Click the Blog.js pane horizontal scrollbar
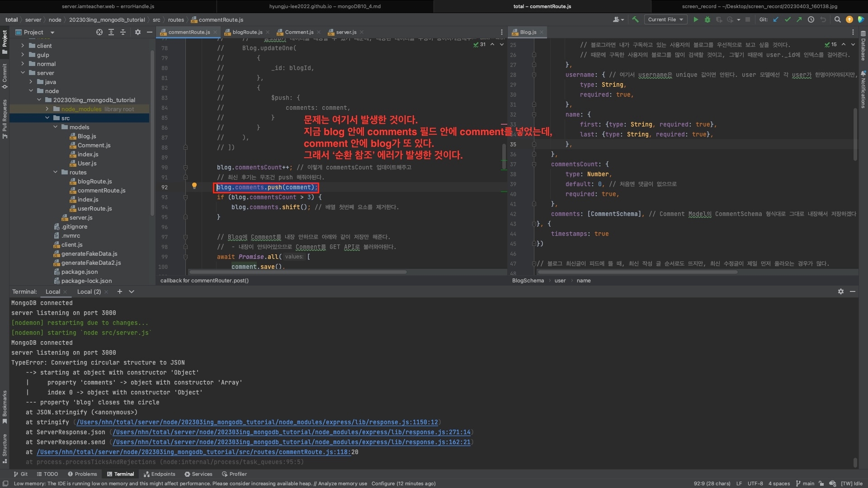The width and height of the screenshot is (868, 488). pos(637,272)
